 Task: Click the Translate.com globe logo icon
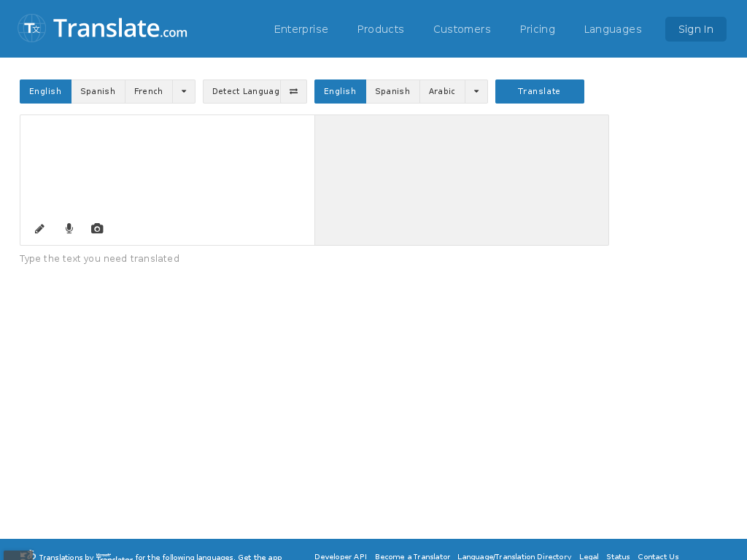(31, 28)
